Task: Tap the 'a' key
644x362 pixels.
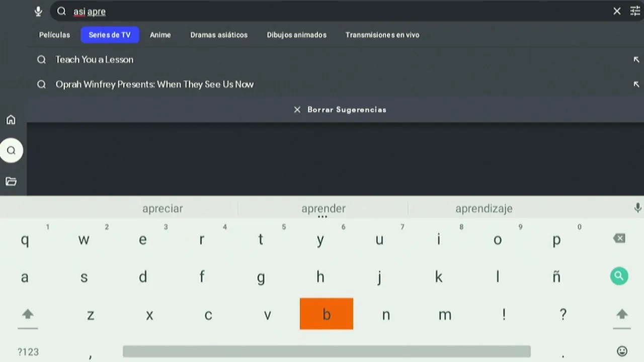Action: click(x=25, y=277)
